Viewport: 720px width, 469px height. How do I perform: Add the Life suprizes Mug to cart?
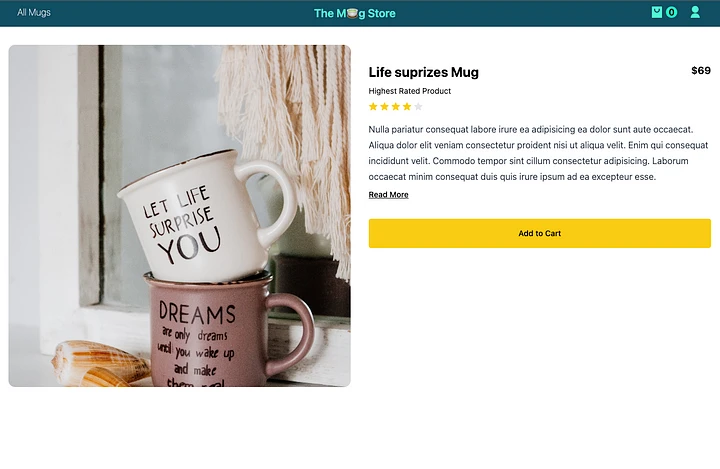[x=540, y=233]
